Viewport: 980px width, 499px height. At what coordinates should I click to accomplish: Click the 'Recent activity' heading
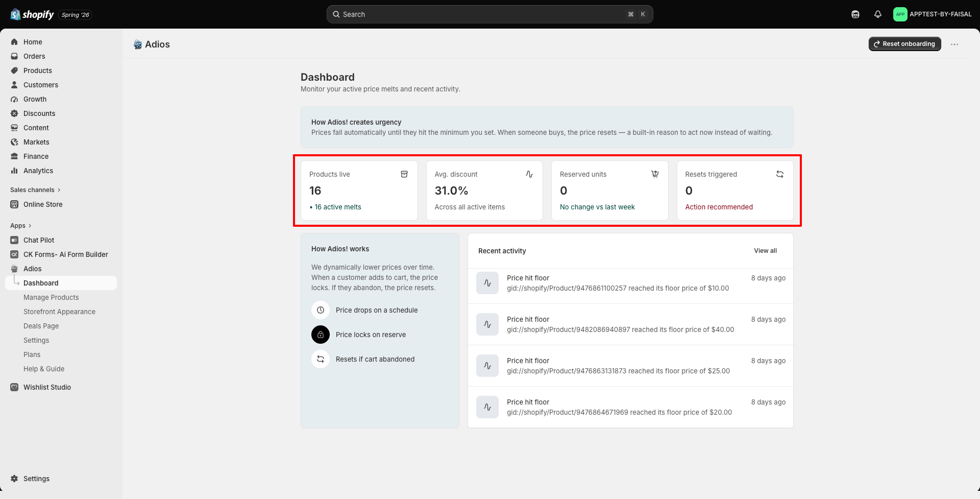pos(502,251)
